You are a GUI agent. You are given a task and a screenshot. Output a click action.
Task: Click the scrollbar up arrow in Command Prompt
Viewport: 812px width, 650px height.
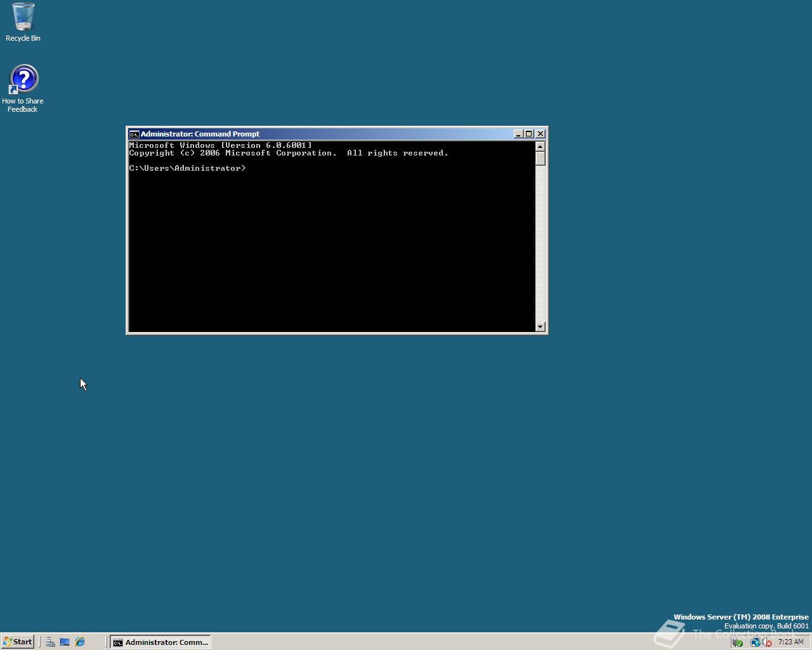coord(540,147)
